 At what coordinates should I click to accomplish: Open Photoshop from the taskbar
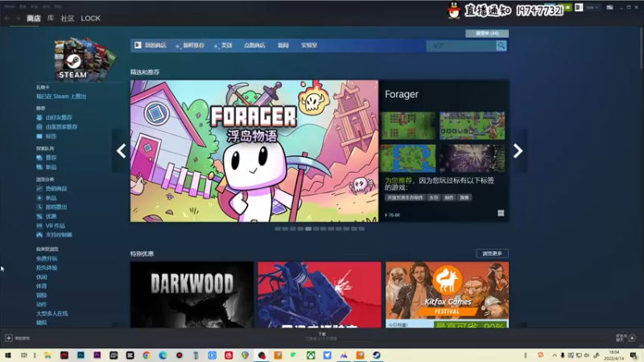(80, 355)
